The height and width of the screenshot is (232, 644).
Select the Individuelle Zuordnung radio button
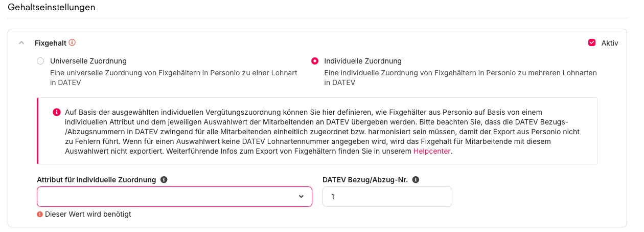(315, 61)
